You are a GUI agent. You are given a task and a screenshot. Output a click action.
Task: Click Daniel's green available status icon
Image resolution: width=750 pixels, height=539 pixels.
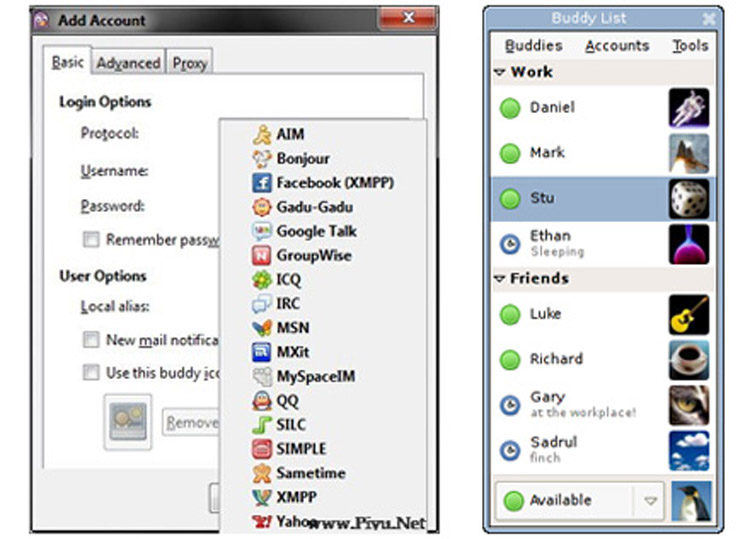click(510, 108)
